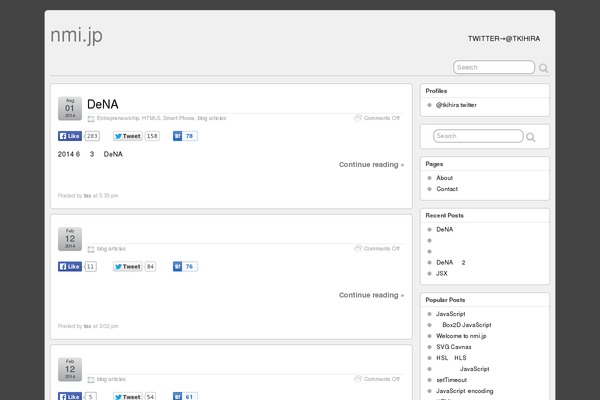Open the SVG Cavnas popular post
The image size is (600, 400).
pyautogui.click(x=453, y=347)
